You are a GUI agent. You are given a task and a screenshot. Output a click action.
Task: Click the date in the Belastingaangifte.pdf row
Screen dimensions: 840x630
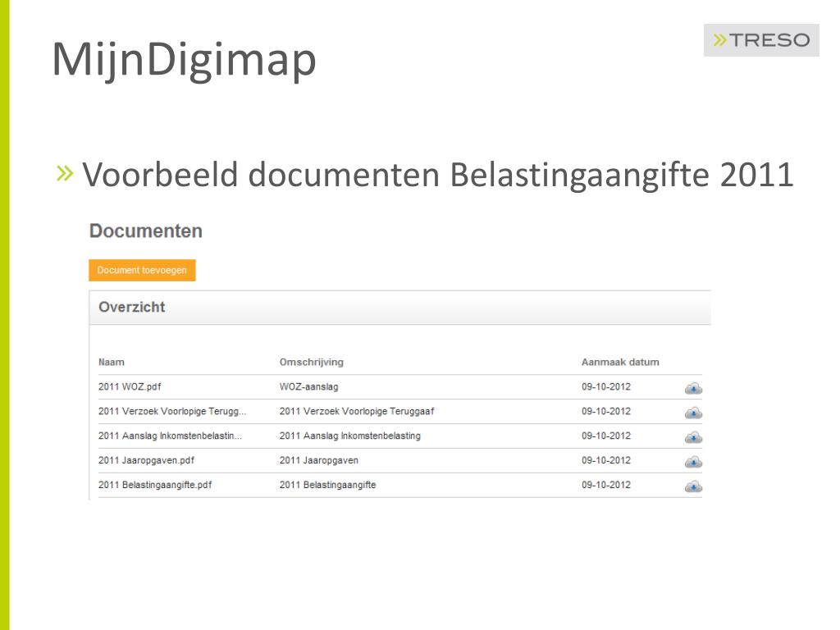coord(606,486)
